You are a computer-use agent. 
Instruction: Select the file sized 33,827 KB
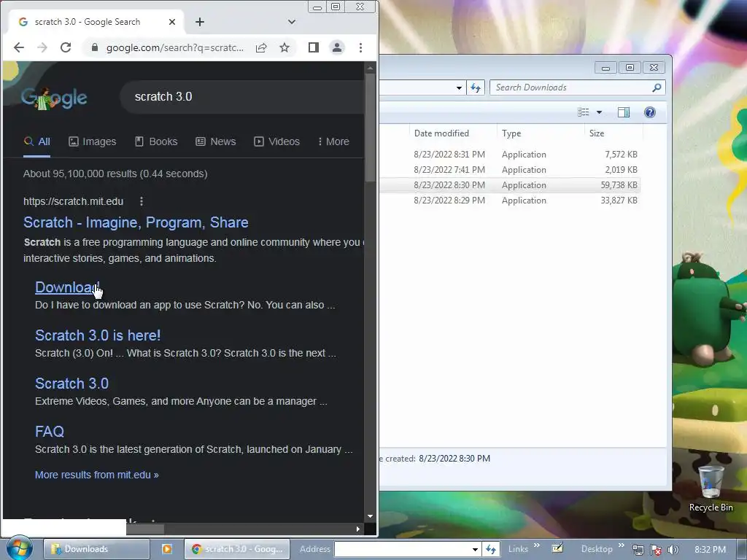click(510, 200)
